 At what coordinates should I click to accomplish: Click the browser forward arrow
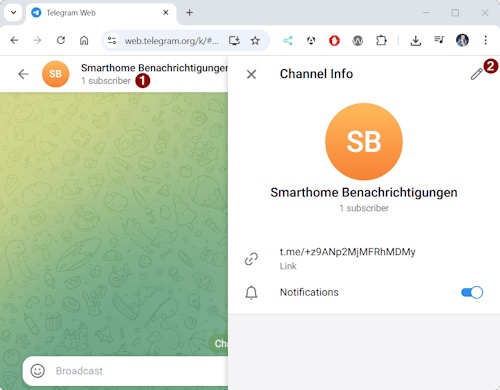point(37,41)
